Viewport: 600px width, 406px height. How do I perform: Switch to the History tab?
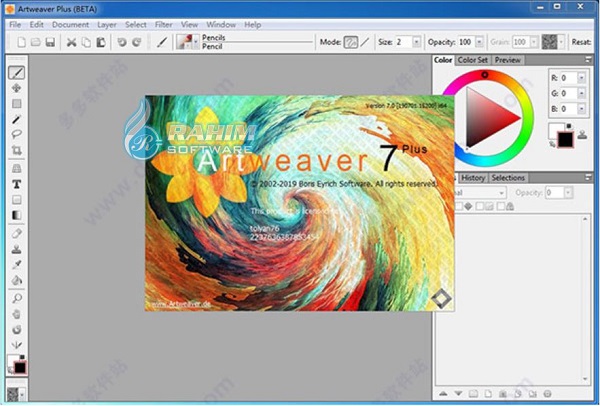473,178
